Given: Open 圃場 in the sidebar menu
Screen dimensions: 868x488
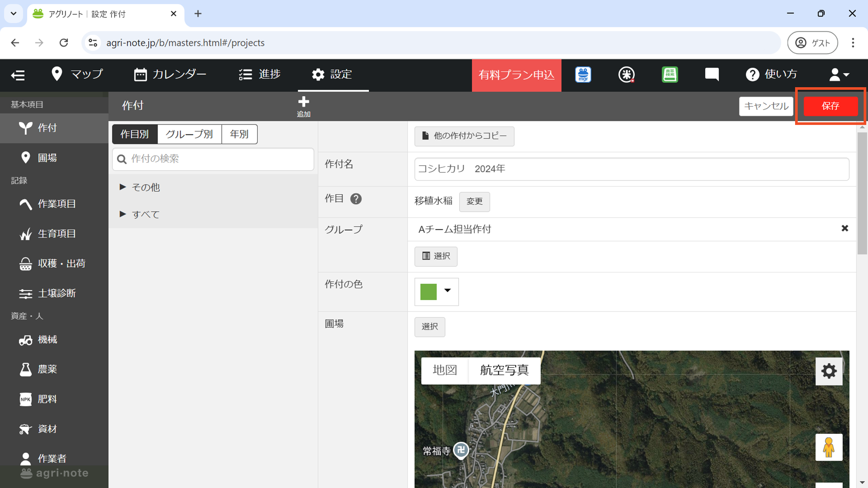Looking at the screenshot, I should [47, 158].
